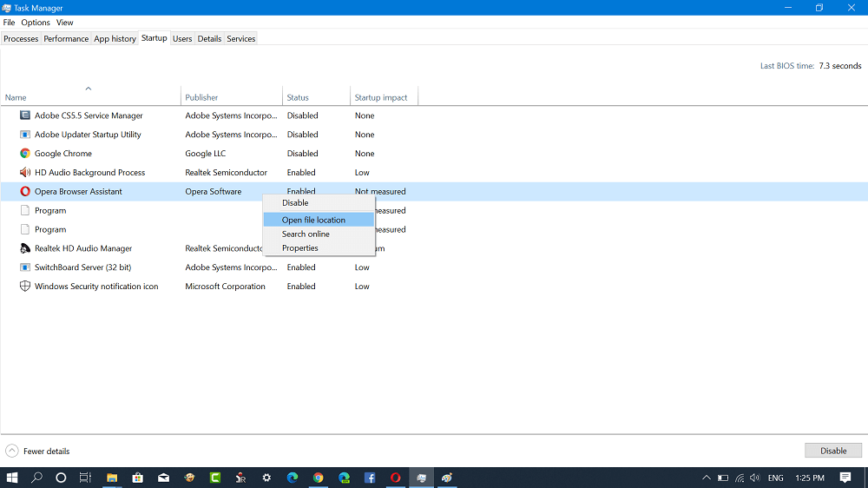The width and height of the screenshot is (868, 488).
Task: Choose Properties in context menu
Action: (x=319, y=247)
